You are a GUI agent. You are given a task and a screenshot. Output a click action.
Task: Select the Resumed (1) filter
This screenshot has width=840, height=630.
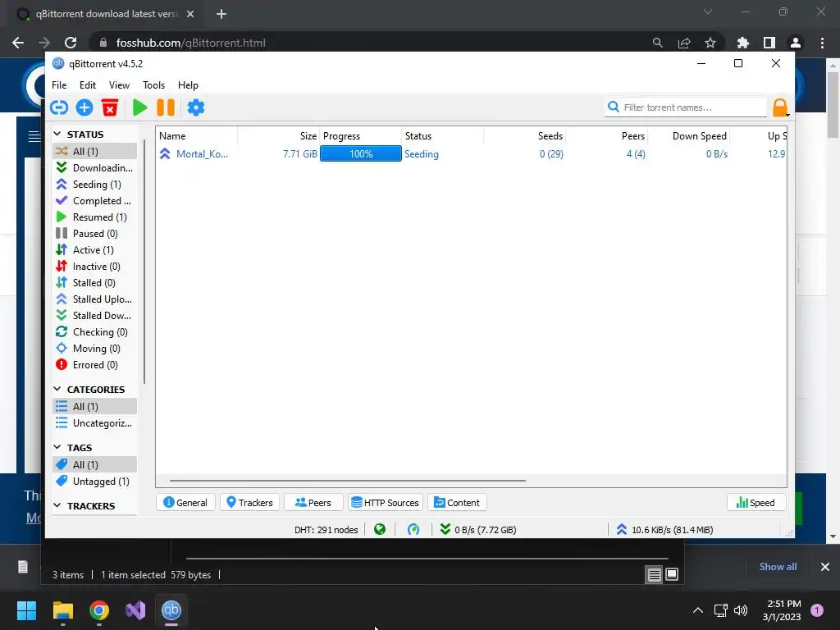(95, 217)
